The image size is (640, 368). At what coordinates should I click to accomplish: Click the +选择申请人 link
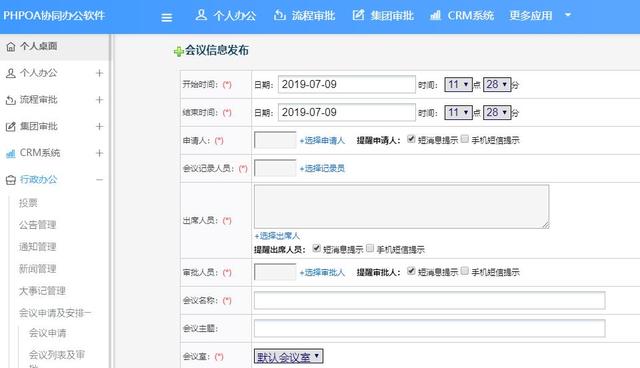tap(322, 140)
